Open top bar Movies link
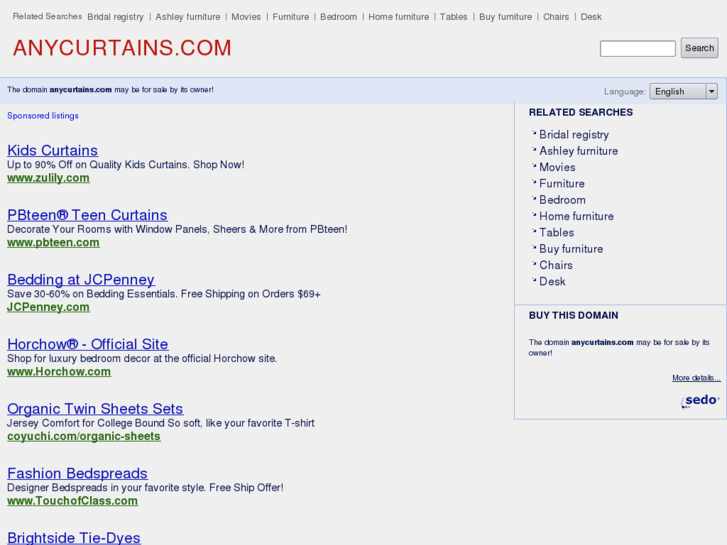This screenshot has height=545, width=727. tap(246, 17)
